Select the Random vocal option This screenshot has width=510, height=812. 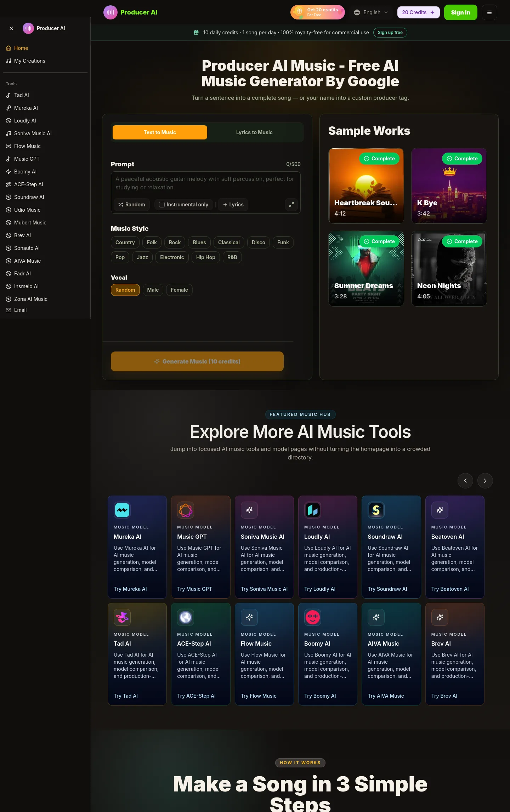pyautogui.click(x=125, y=290)
